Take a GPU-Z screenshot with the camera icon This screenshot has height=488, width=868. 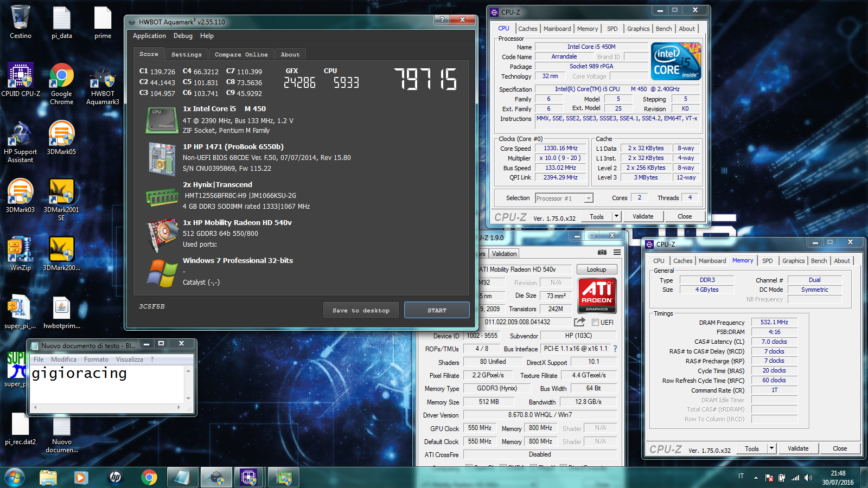click(x=602, y=252)
